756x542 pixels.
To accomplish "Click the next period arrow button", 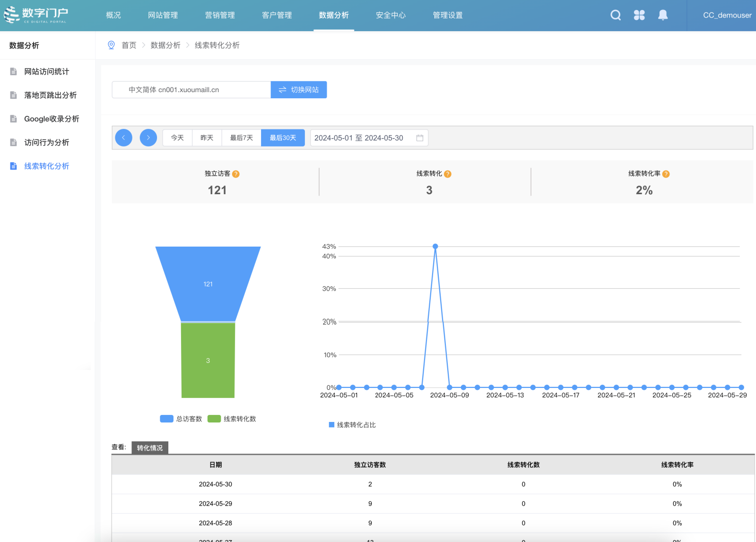I will [148, 138].
